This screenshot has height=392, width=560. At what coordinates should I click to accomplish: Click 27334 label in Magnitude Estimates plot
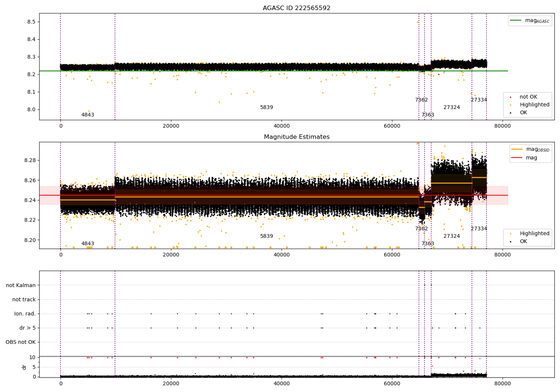click(479, 229)
